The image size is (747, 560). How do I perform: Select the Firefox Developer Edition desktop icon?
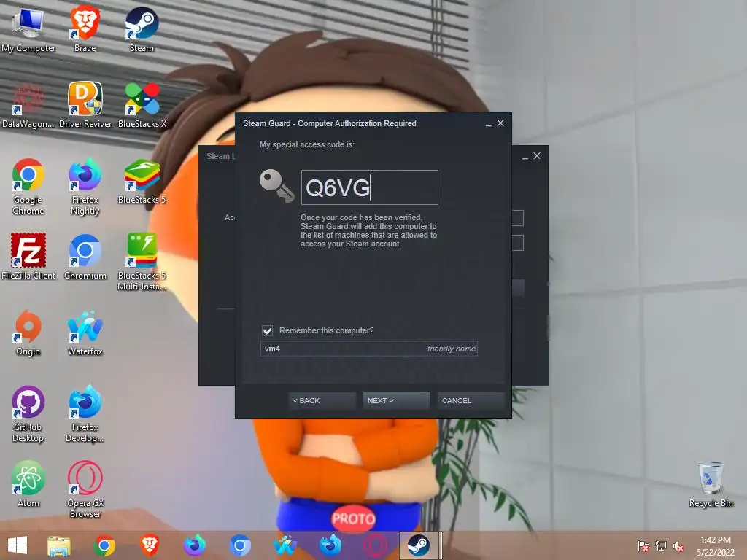(85, 414)
